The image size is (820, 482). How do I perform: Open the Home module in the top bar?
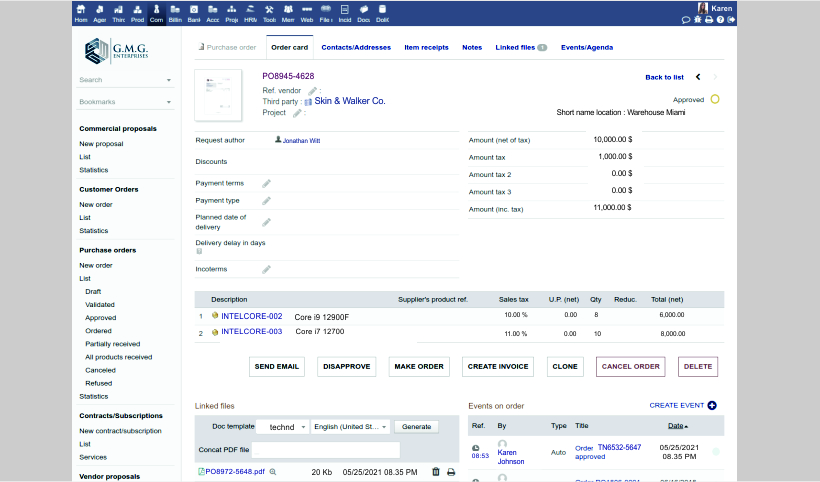tap(81, 13)
